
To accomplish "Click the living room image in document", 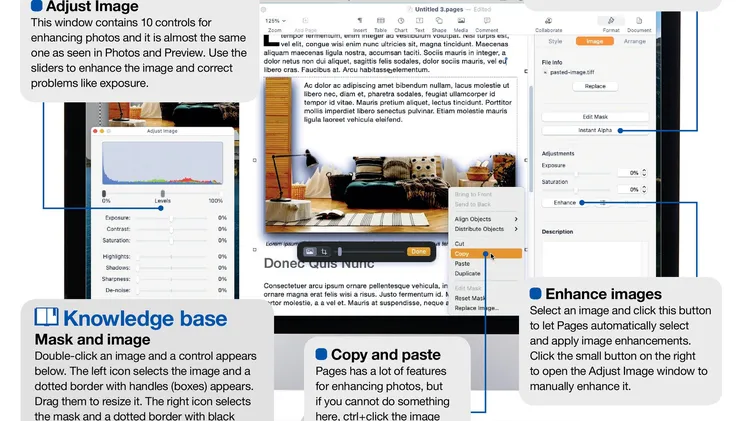I will 391,191.
